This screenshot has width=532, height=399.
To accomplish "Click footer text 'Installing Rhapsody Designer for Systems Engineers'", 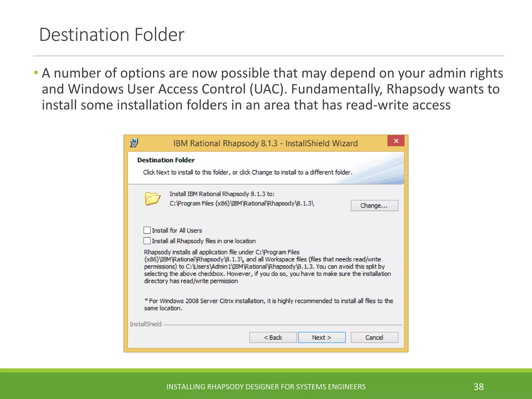I will pos(266,387).
